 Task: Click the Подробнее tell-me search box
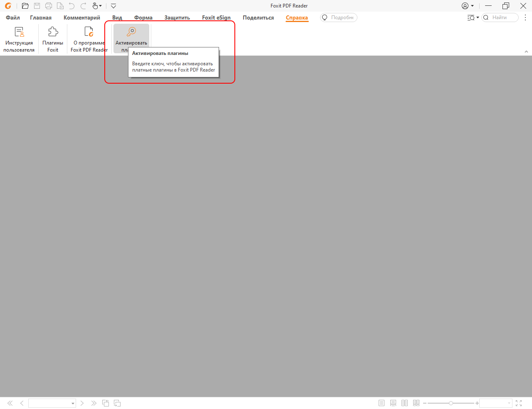[339, 17]
